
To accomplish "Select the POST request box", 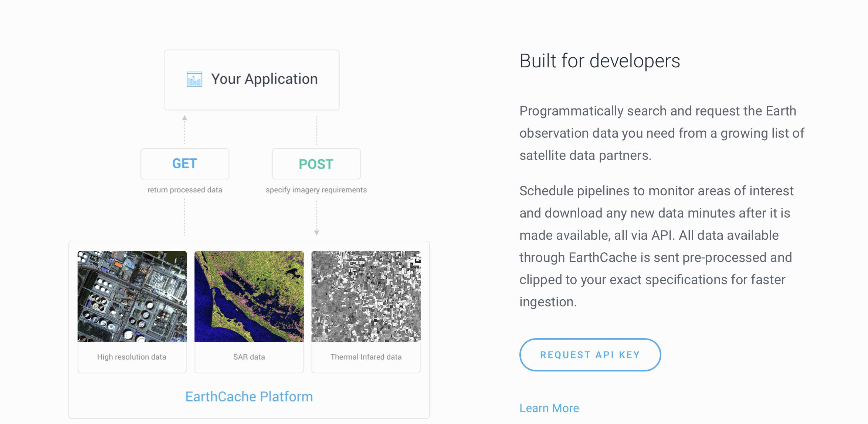I will 316,164.
